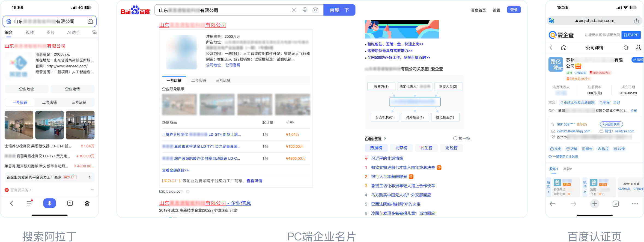Tap back arrow in left phone bottom bar
644x242 pixels.
tap(12, 203)
